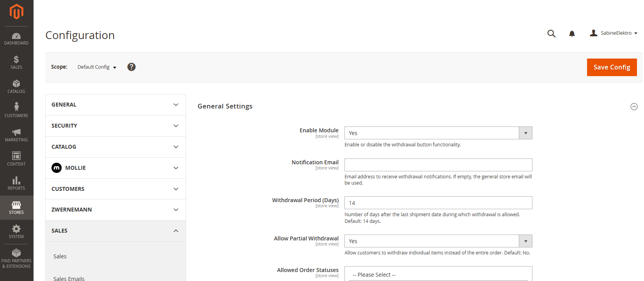The width and height of the screenshot is (644, 281).
Task: Click the Configuration page title
Action: (80, 35)
